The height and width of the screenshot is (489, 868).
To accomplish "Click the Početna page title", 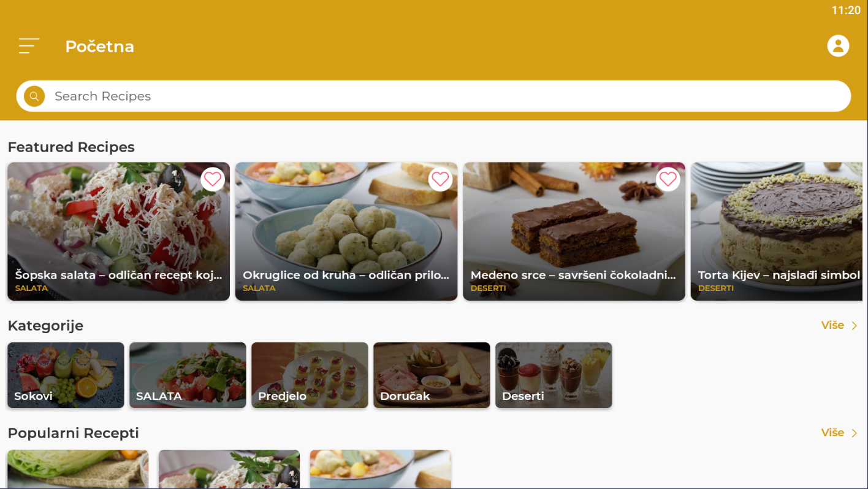I will (99, 47).
